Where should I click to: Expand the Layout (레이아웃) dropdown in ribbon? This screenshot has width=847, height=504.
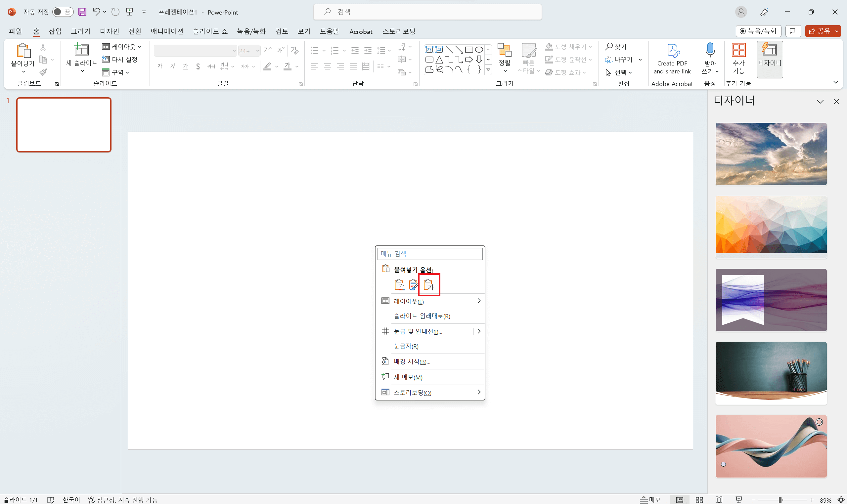pyautogui.click(x=122, y=47)
